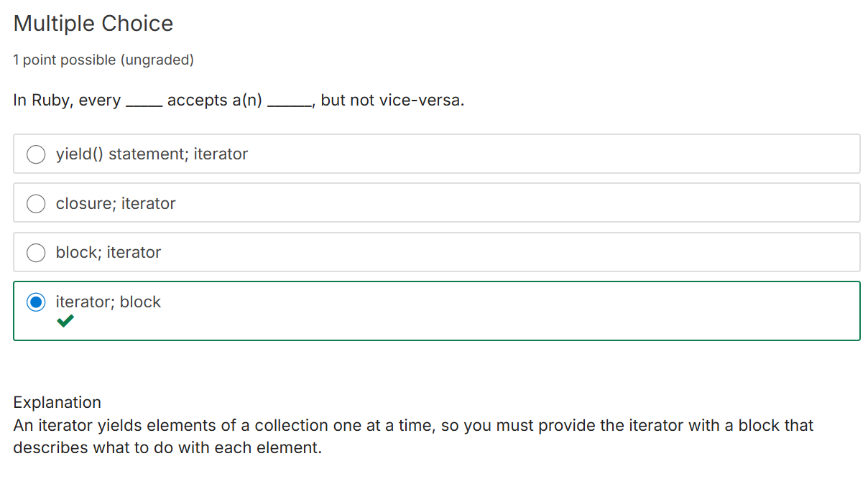Choose the "closure; iterator" radio button
868x489 pixels.
pyautogui.click(x=36, y=204)
